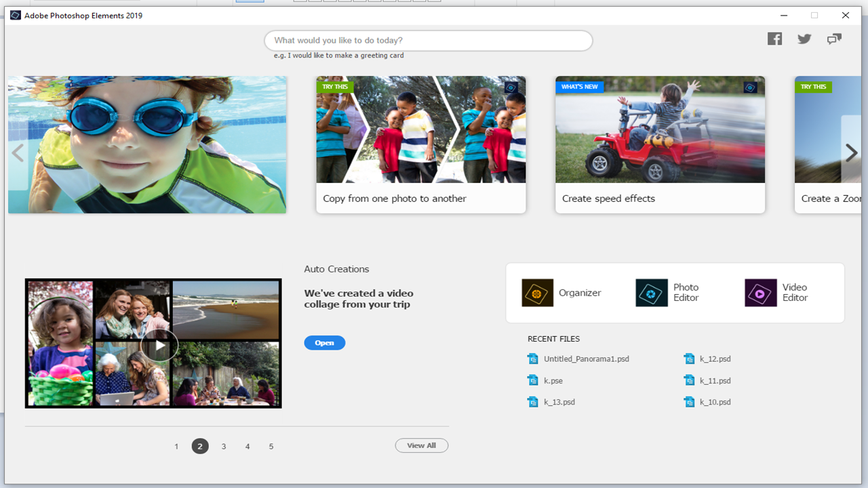This screenshot has width=868, height=488.
Task: Click the camera icon on Create speed effects card
Action: click(x=749, y=87)
